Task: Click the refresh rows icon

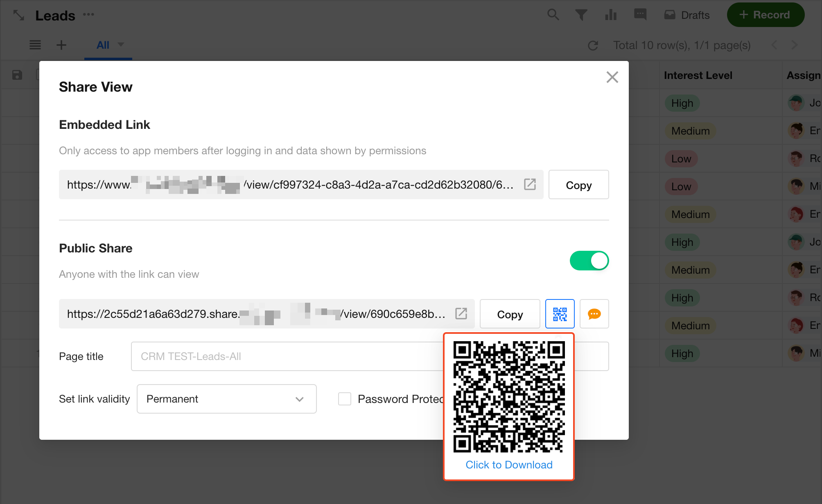Action: (x=593, y=45)
